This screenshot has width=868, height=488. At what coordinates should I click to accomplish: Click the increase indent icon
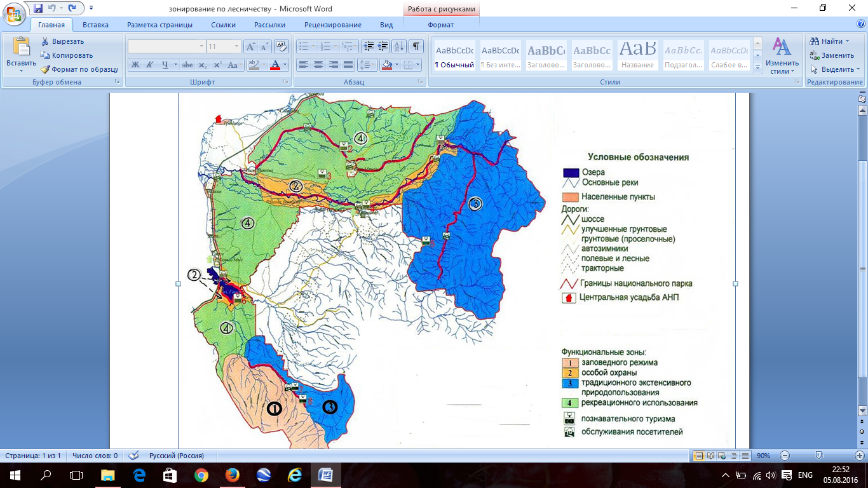coord(383,46)
